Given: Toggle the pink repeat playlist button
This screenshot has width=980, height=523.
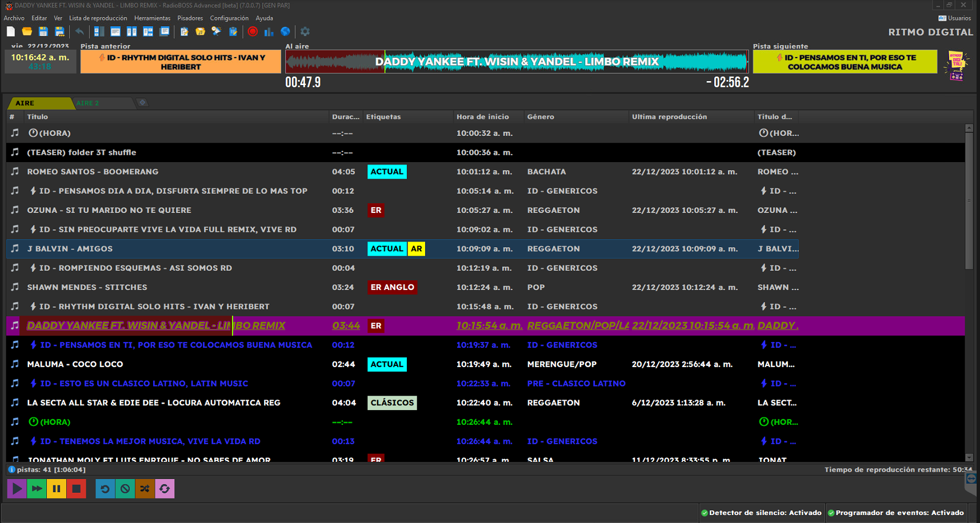Looking at the screenshot, I should pos(165,489).
